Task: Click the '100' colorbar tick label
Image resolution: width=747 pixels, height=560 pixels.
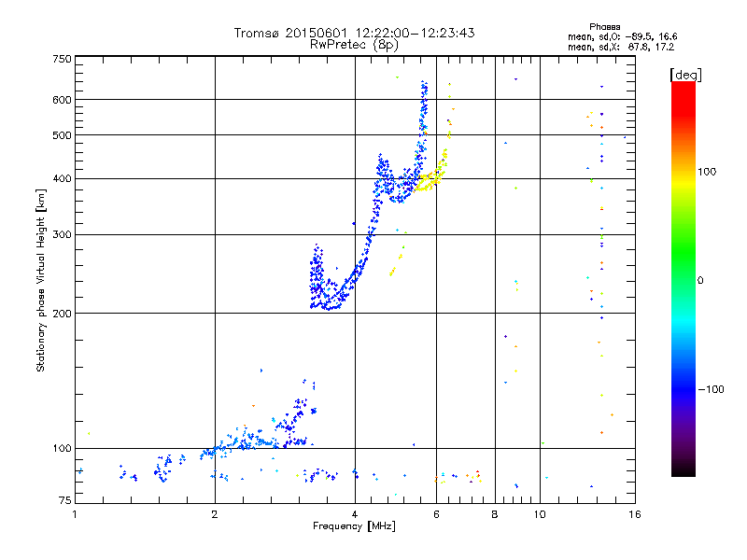Action: tap(707, 172)
